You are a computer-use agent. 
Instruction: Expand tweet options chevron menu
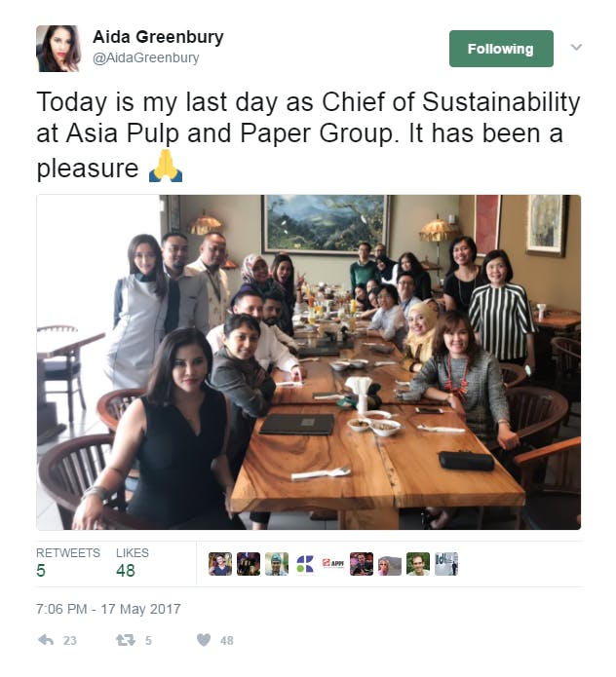point(576,47)
